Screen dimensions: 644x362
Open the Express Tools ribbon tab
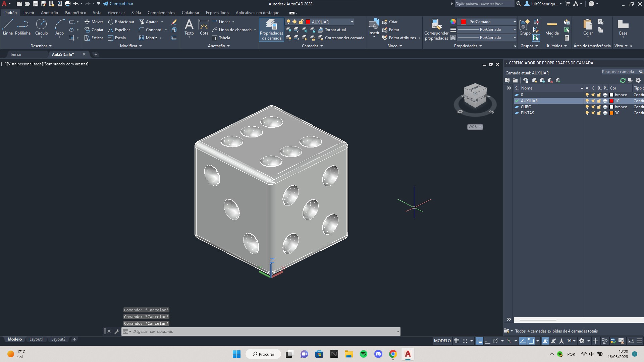(217, 12)
